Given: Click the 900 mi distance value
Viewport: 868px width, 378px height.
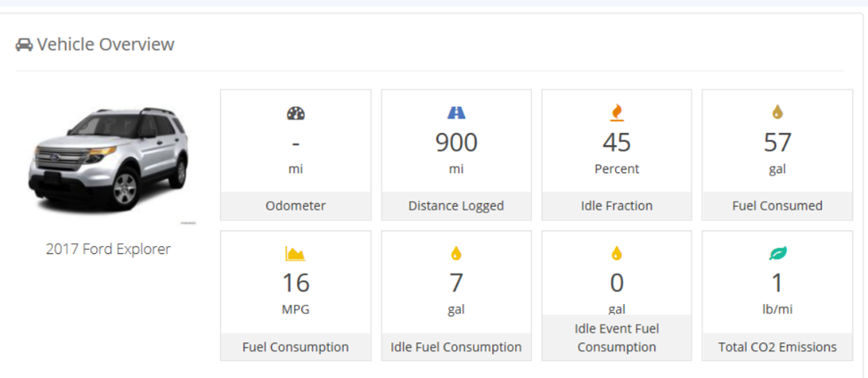Looking at the screenshot, I should pyautogui.click(x=456, y=143).
